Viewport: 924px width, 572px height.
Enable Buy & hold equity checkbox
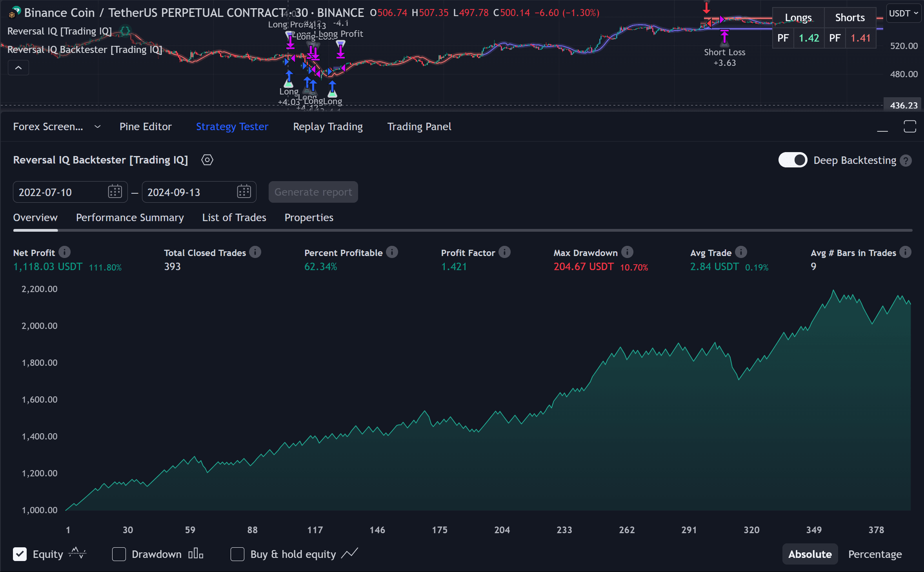point(237,554)
